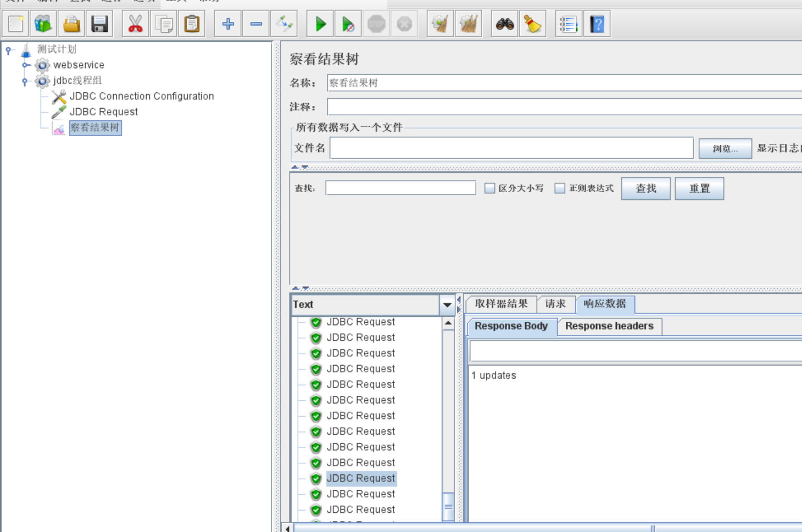The width and height of the screenshot is (802, 532).
Task: Click the 察看结果树 listener icon in tree
Action: (x=59, y=128)
